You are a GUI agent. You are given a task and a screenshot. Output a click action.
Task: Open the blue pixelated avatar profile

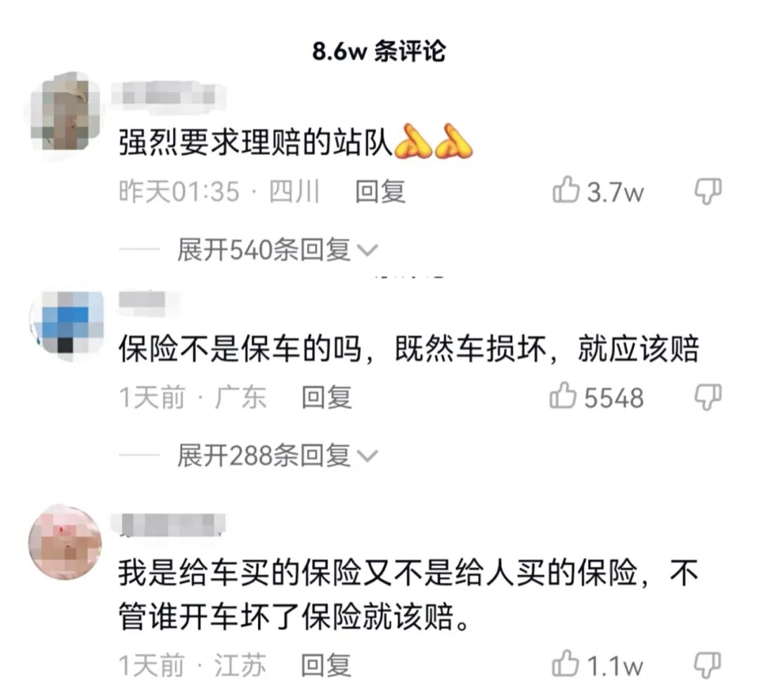pos(66,324)
